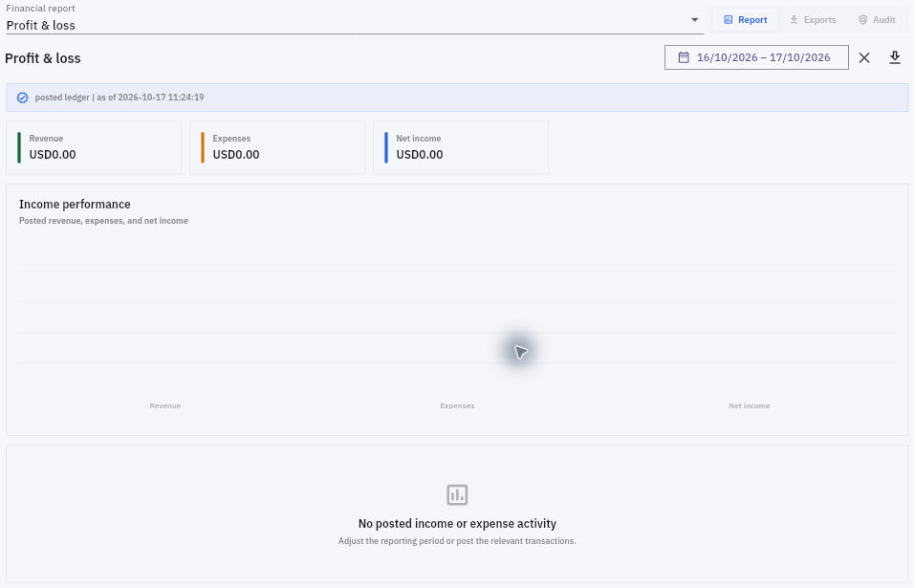Image resolution: width=914 pixels, height=588 pixels.
Task: Switch to the Exports tab
Action: coord(814,20)
